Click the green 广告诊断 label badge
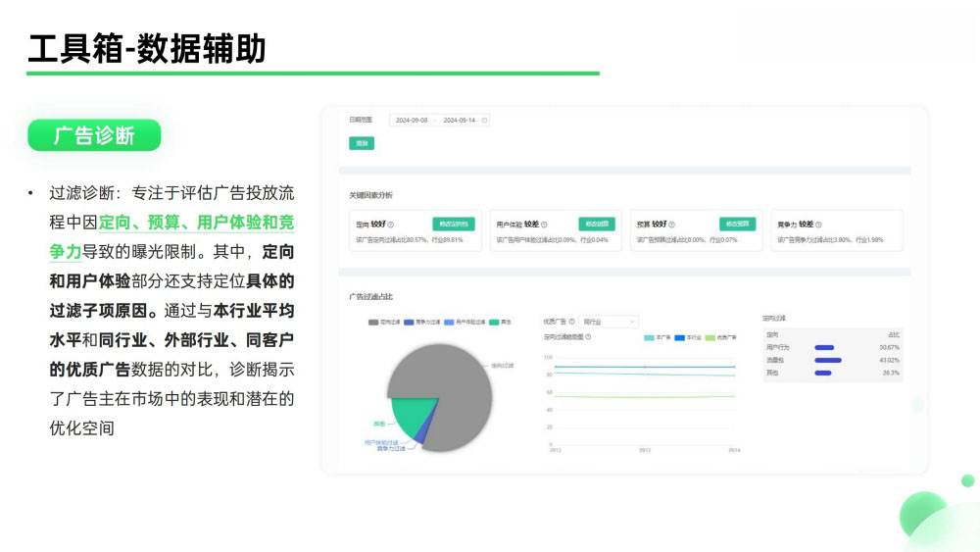The image size is (980, 552). tap(94, 135)
